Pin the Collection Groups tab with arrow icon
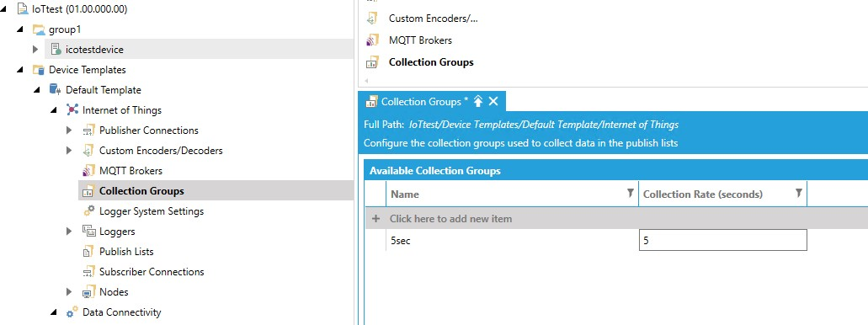The image size is (868, 325). tap(479, 101)
